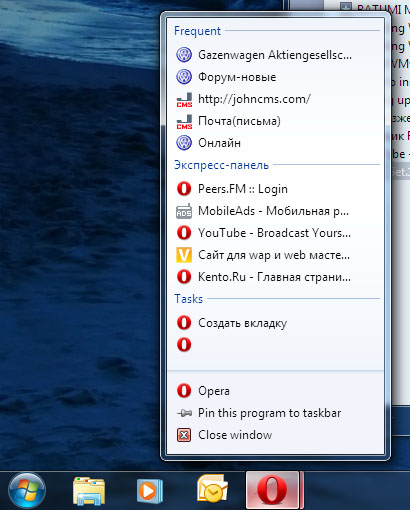This screenshot has height=510, width=410.
Task: Click the unlabeled Opera task icon
Action: (184, 345)
